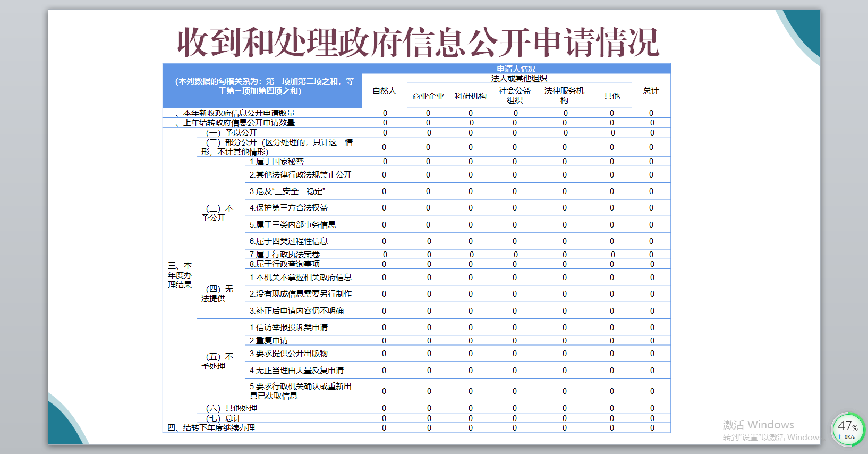Click the 社会公益组织 column header

click(514, 95)
